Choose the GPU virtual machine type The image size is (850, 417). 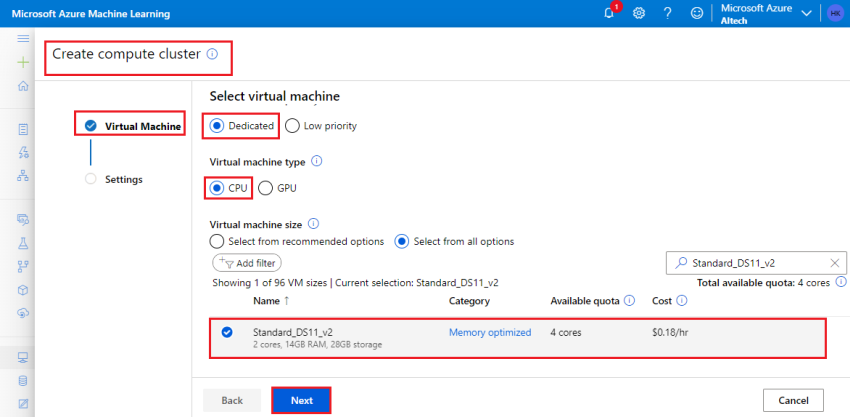click(265, 188)
